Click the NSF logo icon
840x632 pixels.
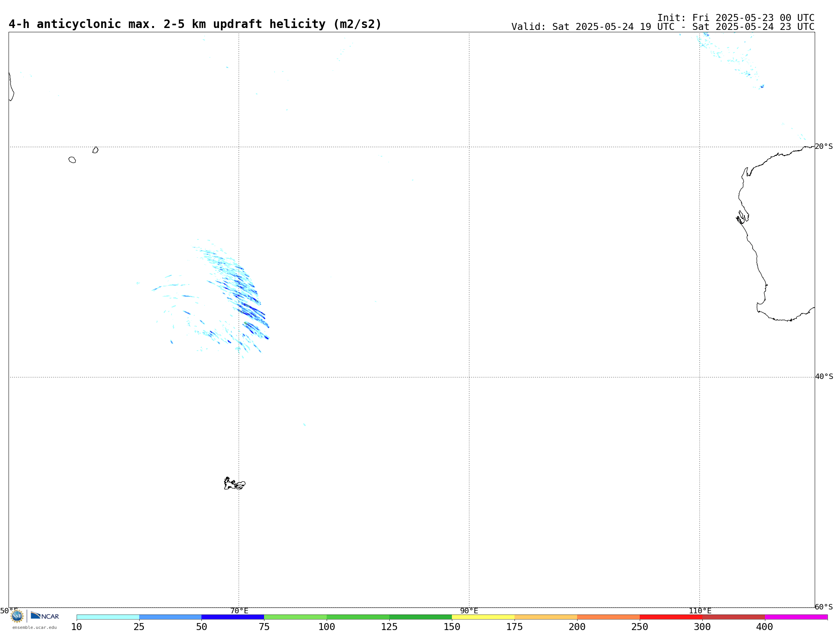click(17, 616)
